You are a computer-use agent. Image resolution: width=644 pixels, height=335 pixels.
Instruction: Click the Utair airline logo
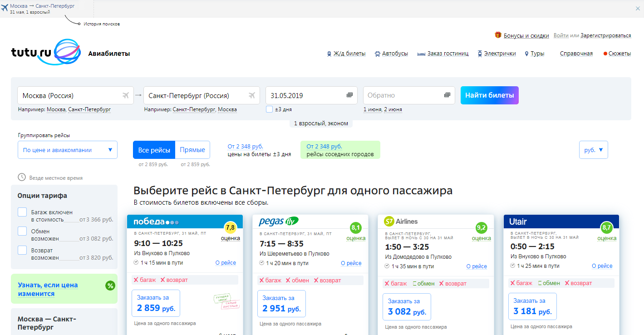518,222
